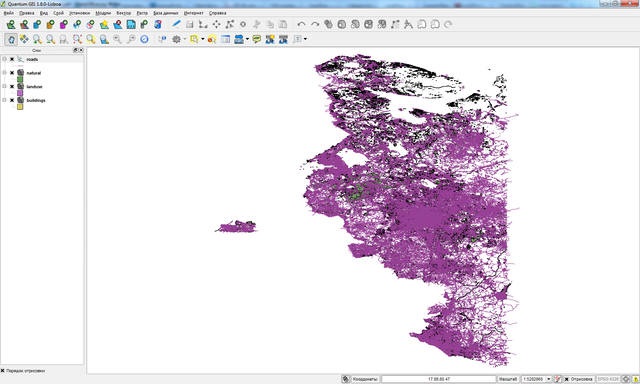Screen dimensions: 640x384
Task: Click the blue Refresh map icon
Action: 144,39
